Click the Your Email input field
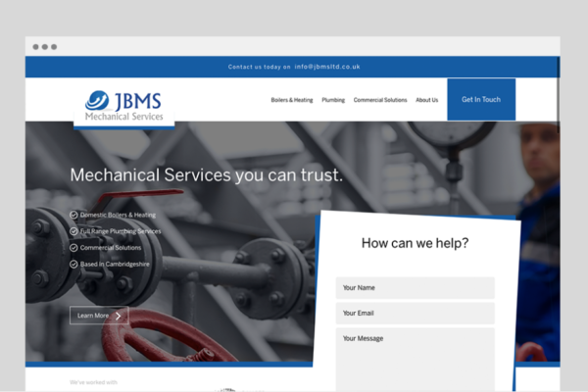This screenshot has width=588, height=392. click(416, 314)
